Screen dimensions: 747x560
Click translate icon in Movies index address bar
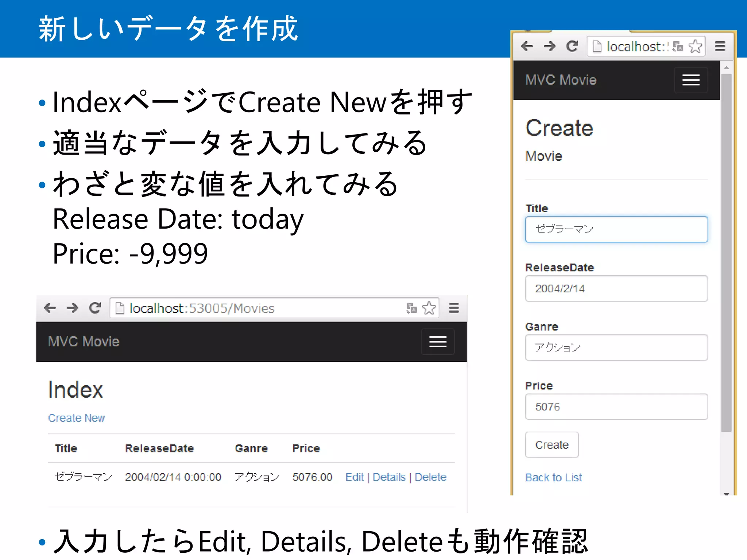click(x=411, y=308)
